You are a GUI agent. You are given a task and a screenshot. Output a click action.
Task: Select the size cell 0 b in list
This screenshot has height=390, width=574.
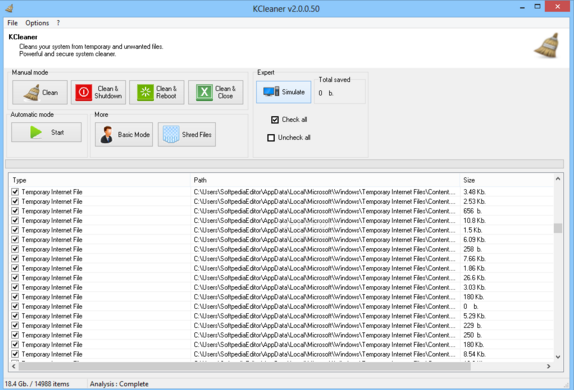click(471, 306)
